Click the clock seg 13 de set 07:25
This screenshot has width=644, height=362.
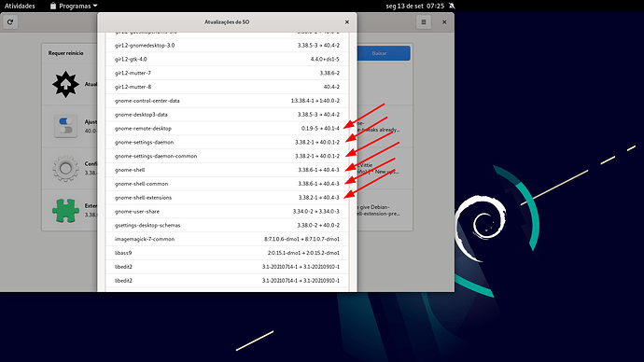tap(414, 6)
